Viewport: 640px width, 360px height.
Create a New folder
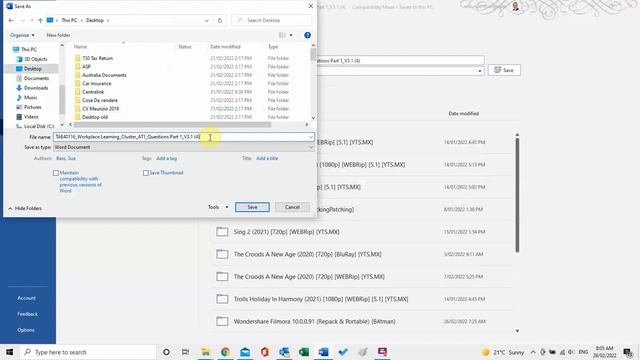point(58,35)
